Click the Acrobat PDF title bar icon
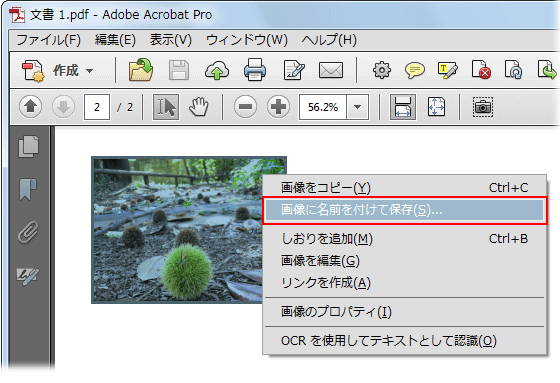 click(16, 15)
